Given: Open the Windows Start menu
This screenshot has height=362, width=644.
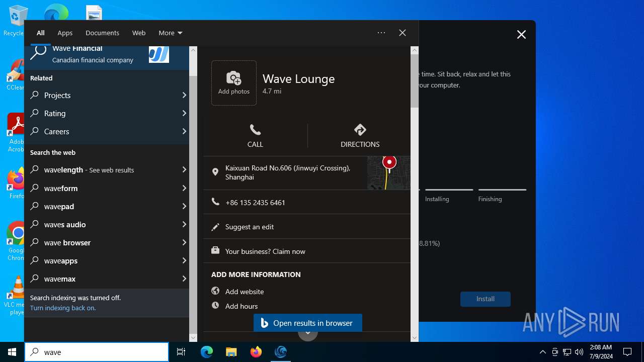Looking at the screenshot, I should point(12,352).
